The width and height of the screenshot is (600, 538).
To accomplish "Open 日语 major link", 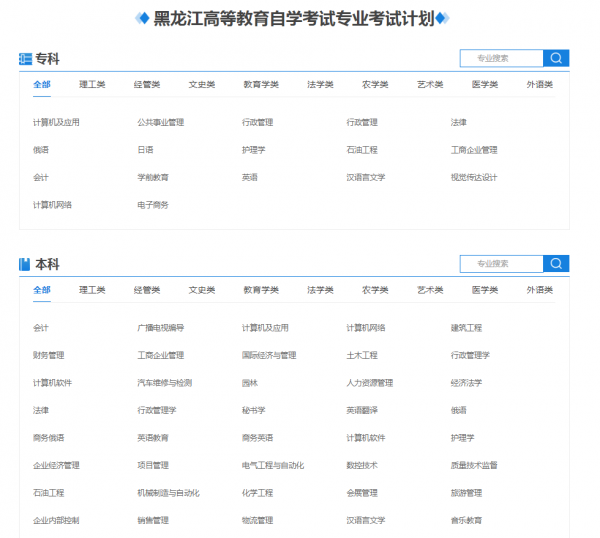I will pyautogui.click(x=145, y=150).
